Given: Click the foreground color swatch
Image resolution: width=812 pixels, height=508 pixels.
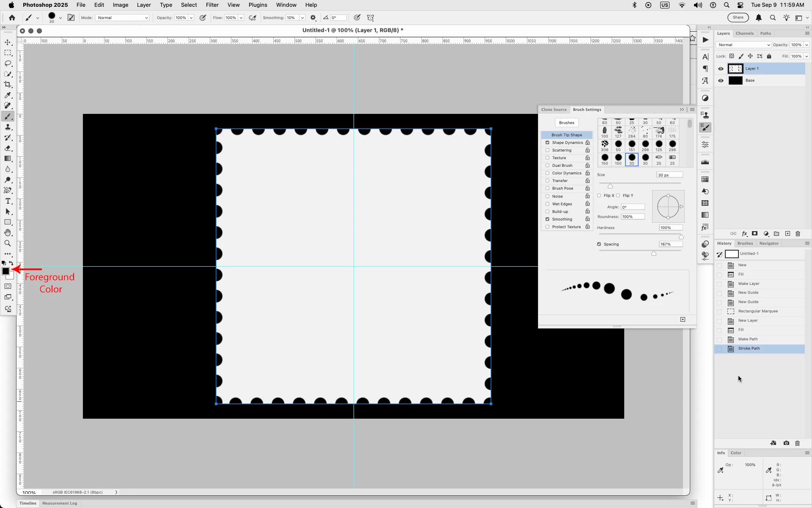Looking at the screenshot, I should pyautogui.click(x=5, y=271).
